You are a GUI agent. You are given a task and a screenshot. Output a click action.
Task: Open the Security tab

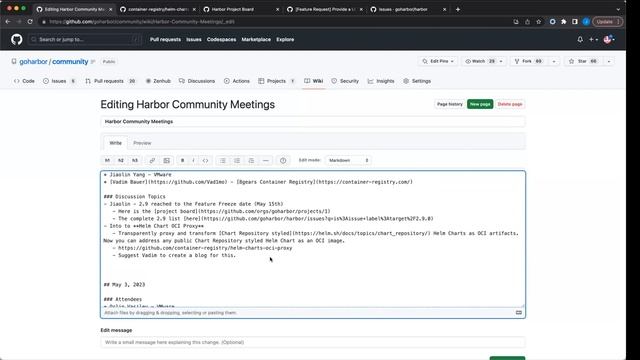(x=345, y=81)
